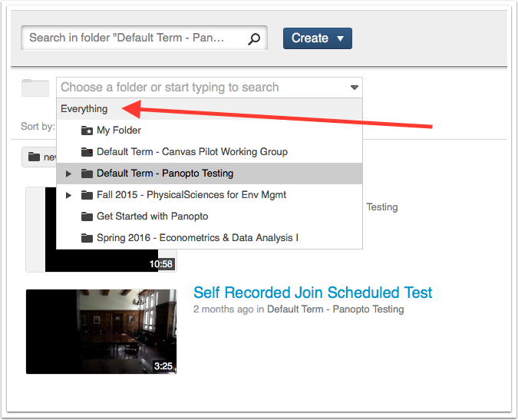Select Everything in the folder list

point(210,109)
